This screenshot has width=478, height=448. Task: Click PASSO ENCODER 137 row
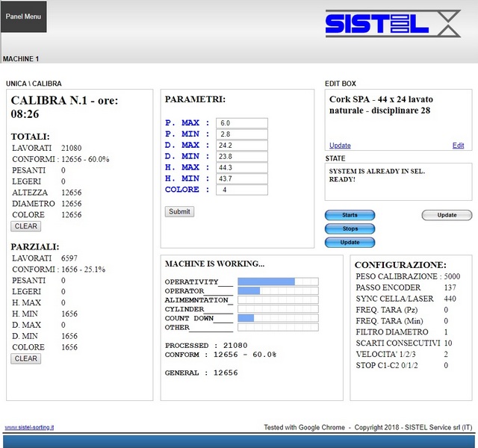point(406,287)
